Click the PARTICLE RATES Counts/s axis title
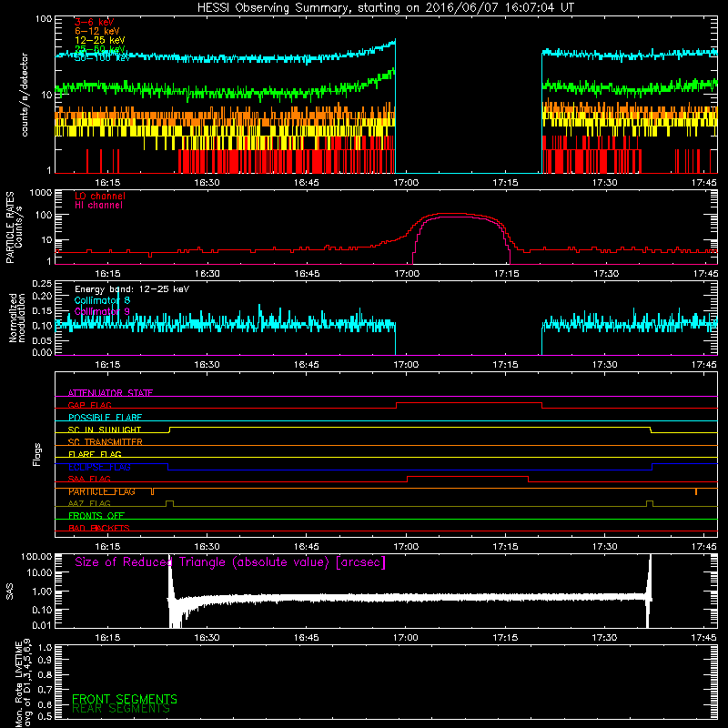This screenshot has height=728, width=728. point(14,227)
